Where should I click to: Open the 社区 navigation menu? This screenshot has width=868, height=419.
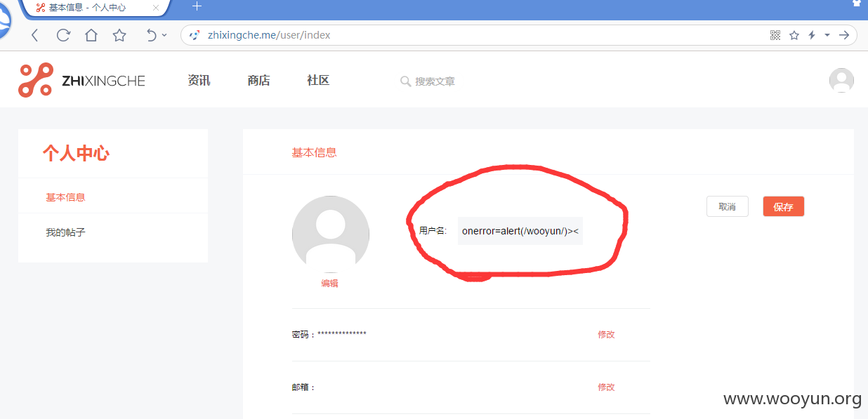coord(318,81)
